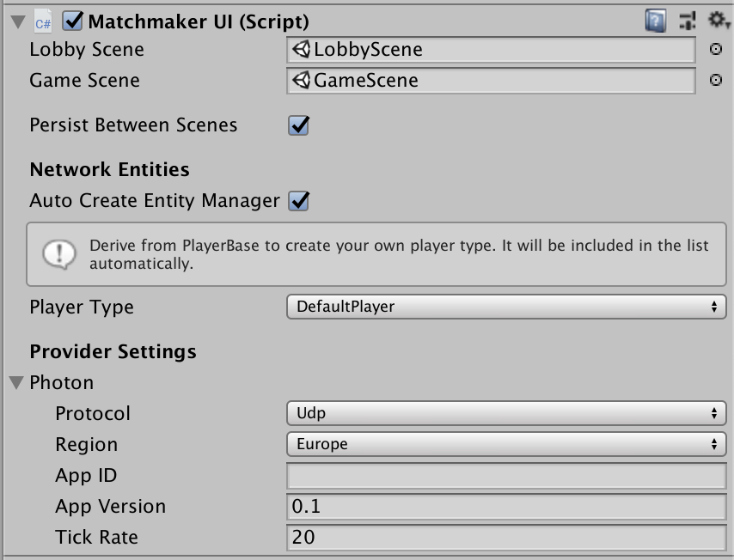Open object picker for Lobby Scene
The width and height of the screenshot is (734, 560).
coord(715,49)
